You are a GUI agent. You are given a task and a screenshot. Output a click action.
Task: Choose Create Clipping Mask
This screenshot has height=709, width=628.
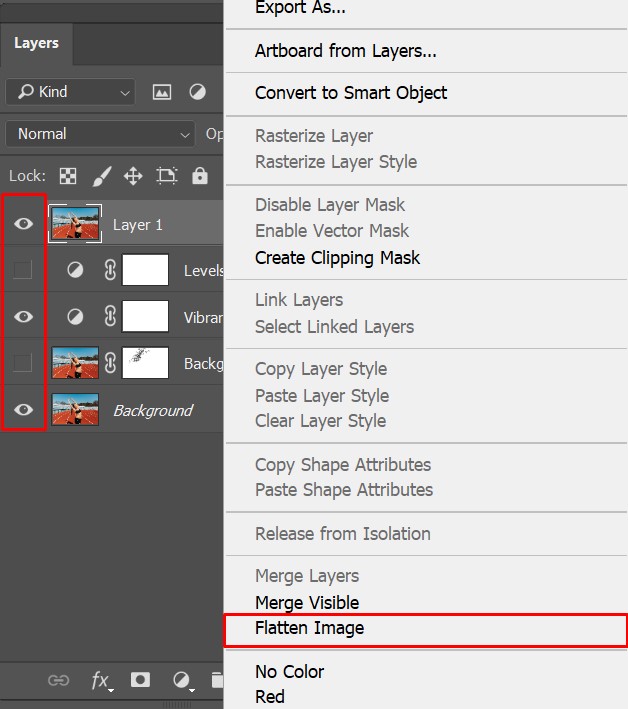337,258
